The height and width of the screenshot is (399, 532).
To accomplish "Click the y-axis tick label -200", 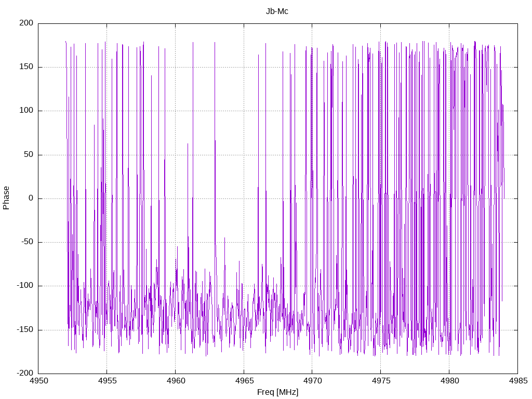I will tap(25, 373).
